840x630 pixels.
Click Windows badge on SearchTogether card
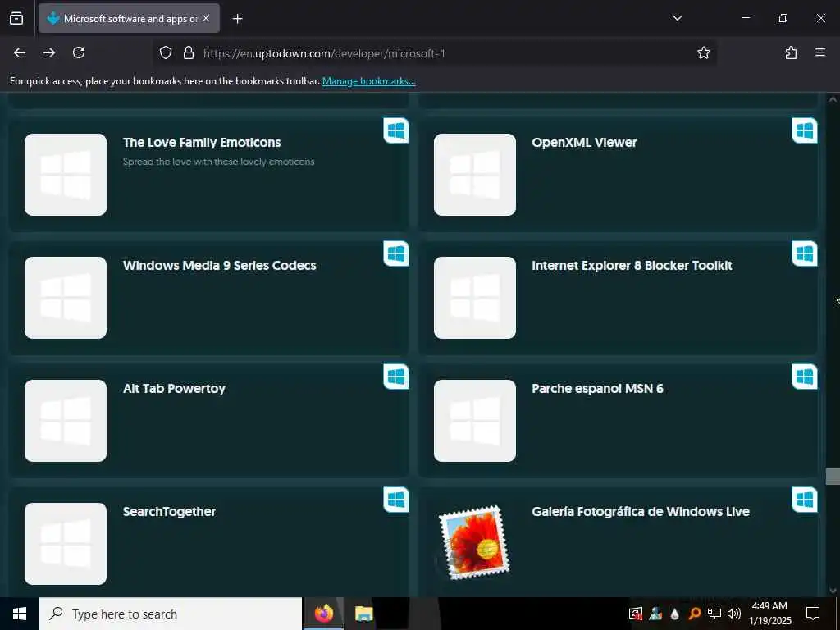(x=396, y=500)
